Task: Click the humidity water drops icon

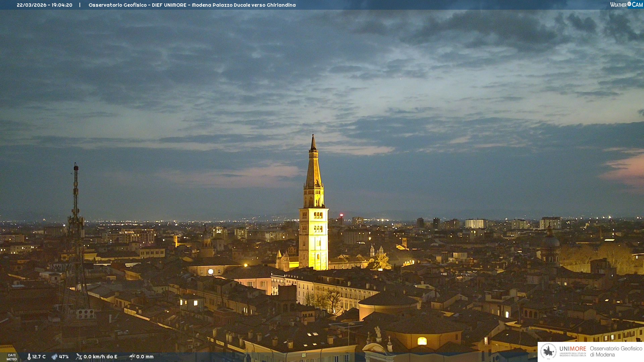Action: point(54,357)
